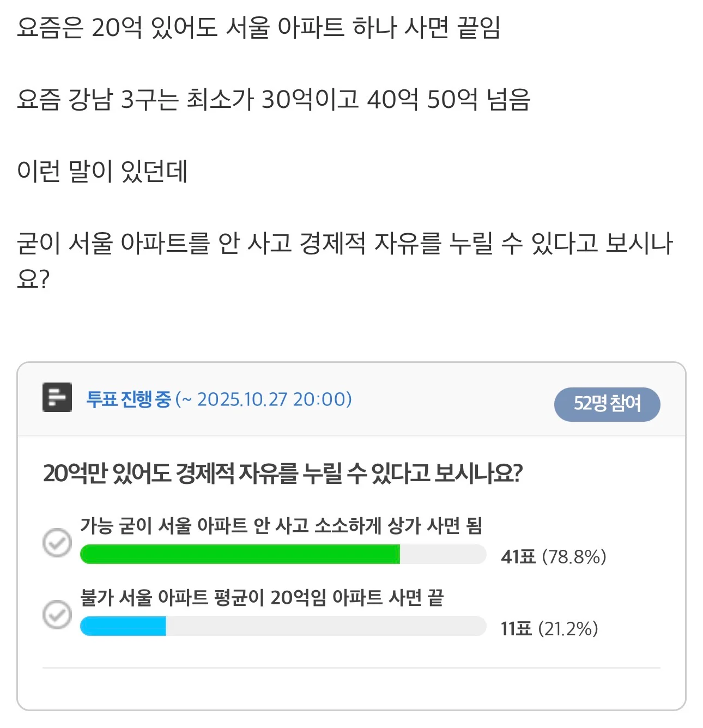Click the unfilled gray part of the '가능' bar

pos(443,555)
